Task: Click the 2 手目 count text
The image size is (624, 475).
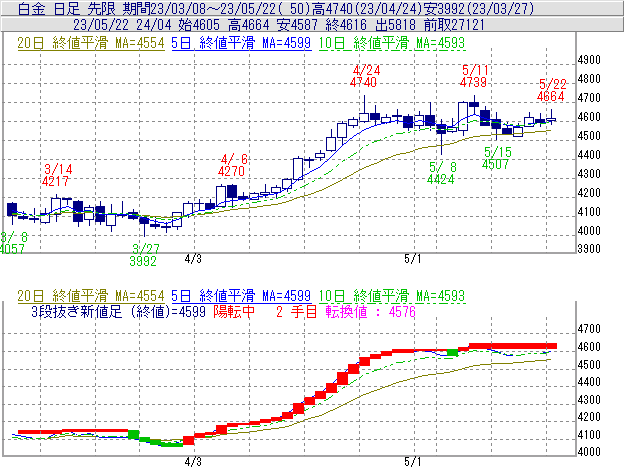Action: (296, 312)
